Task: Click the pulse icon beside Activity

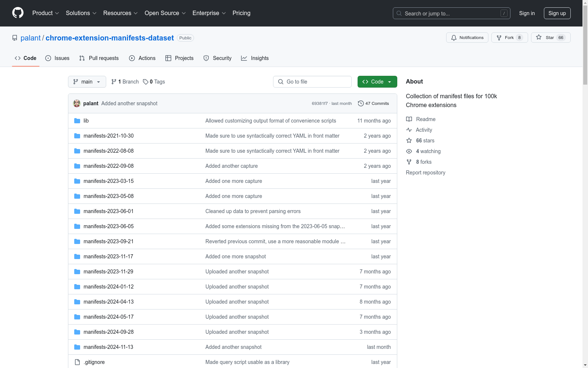Action: pyautogui.click(x=409, y=130)
